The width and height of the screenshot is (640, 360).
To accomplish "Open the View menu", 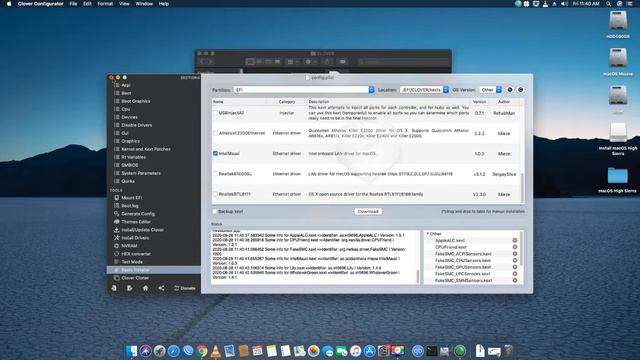I will point(124,4).
